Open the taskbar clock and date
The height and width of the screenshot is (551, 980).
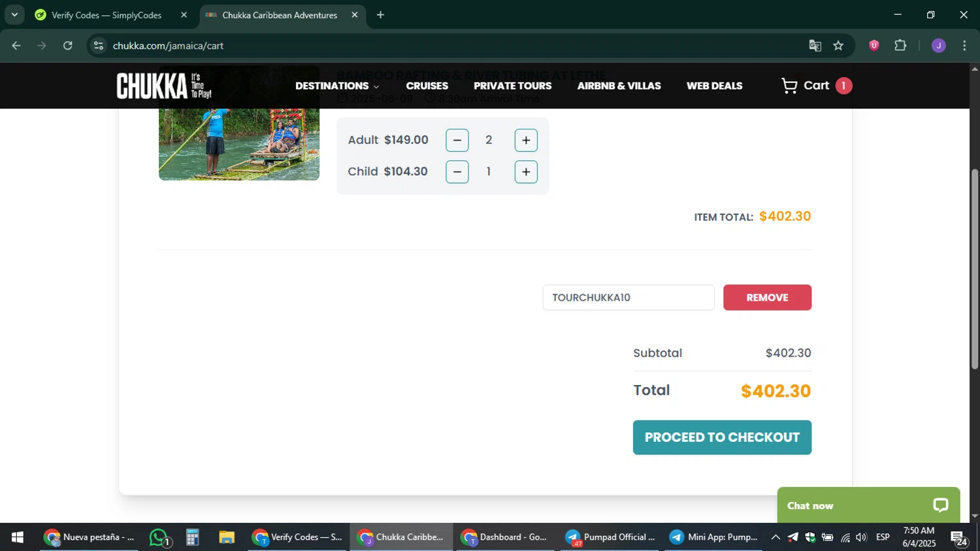pyautogui.click(x=919, y=537)
